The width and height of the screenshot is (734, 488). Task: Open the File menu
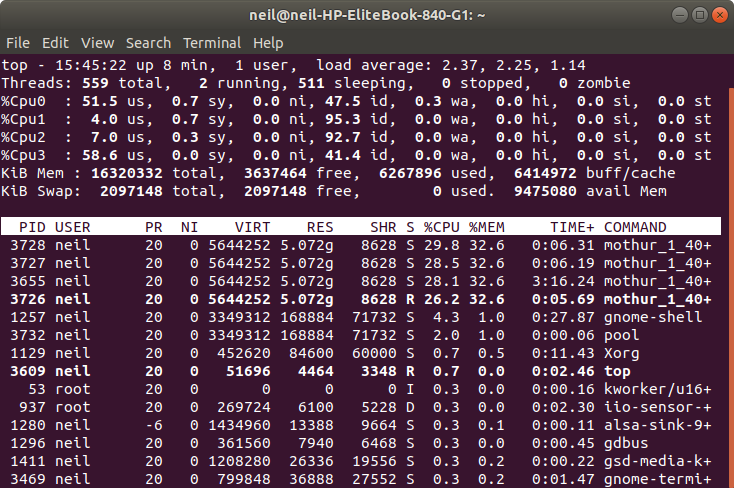pyautogui.click(x=18, y=43)
